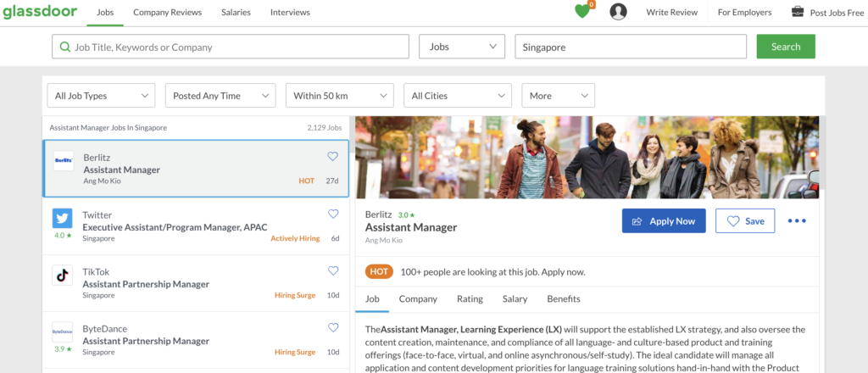Click Assistant Manager Jobs In Singapore heading
868x373 pixels.
coord(108,127)
